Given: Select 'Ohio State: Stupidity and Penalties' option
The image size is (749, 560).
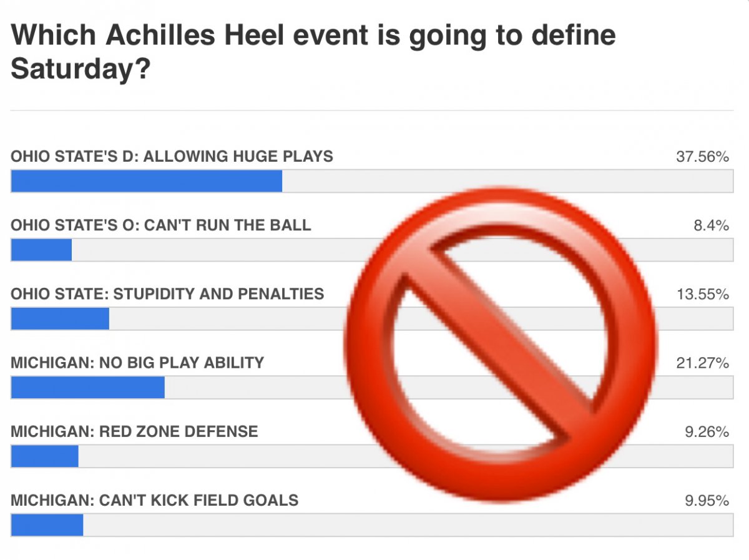Looking at the screenshot, I should click(x=167, y=293).
